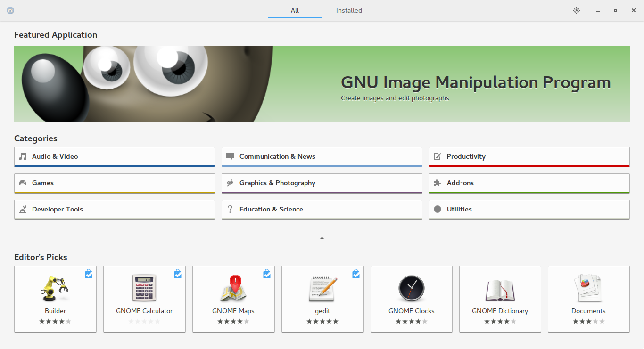
Task: Click the "Categories" heading
Action: 36,138
